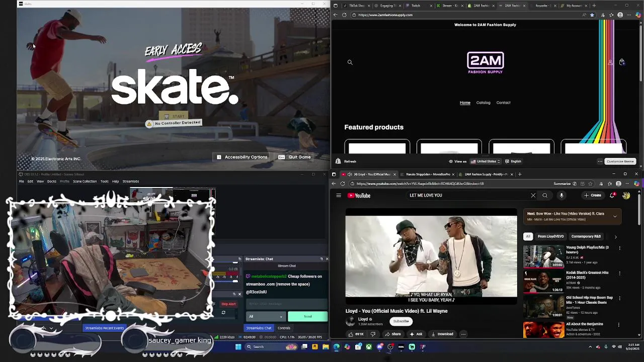The width and height of the screenshot is (644, 362).
Task: Click the YouTube logo
Action: tap(359, 196)
